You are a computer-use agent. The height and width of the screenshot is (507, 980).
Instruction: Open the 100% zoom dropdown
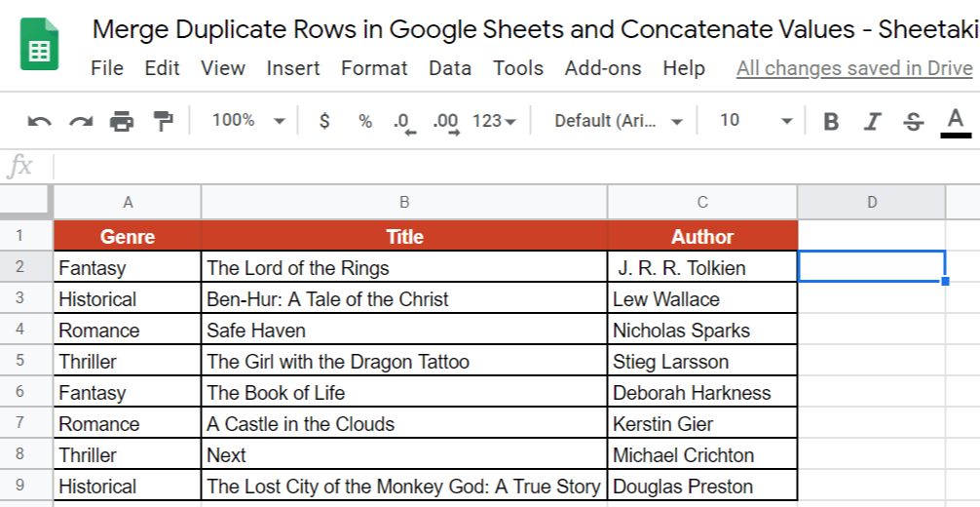coord(248,120)
